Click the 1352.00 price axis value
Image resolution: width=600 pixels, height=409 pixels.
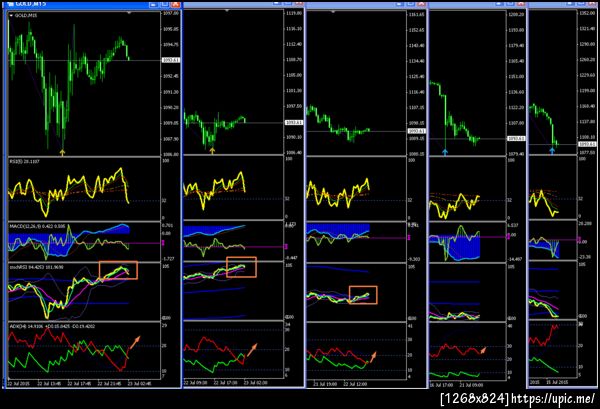(587, 13)
